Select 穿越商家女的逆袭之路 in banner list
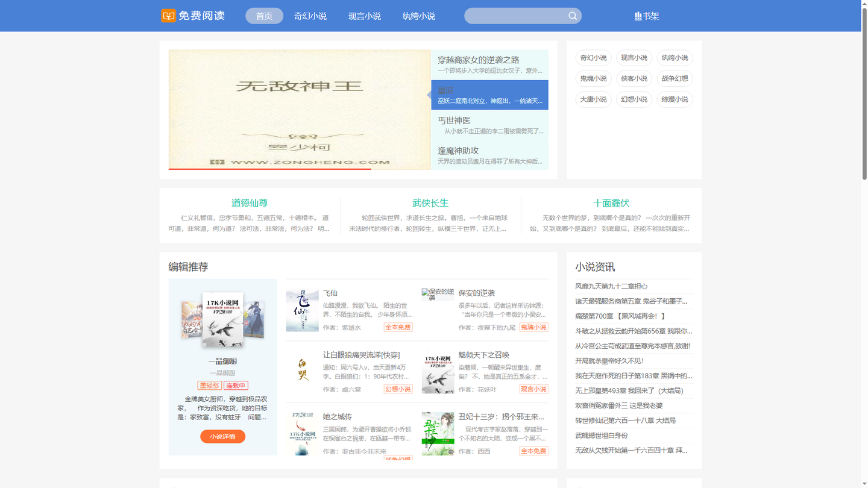868x488 pixels. point(489,64)
